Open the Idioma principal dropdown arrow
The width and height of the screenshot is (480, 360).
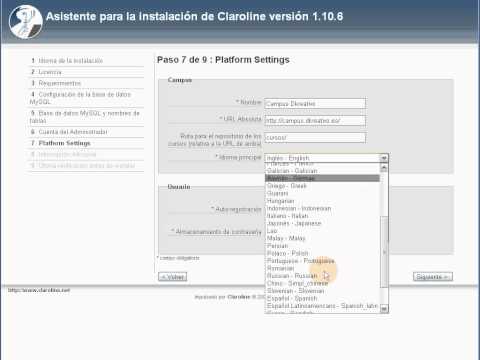pos(384,158)
